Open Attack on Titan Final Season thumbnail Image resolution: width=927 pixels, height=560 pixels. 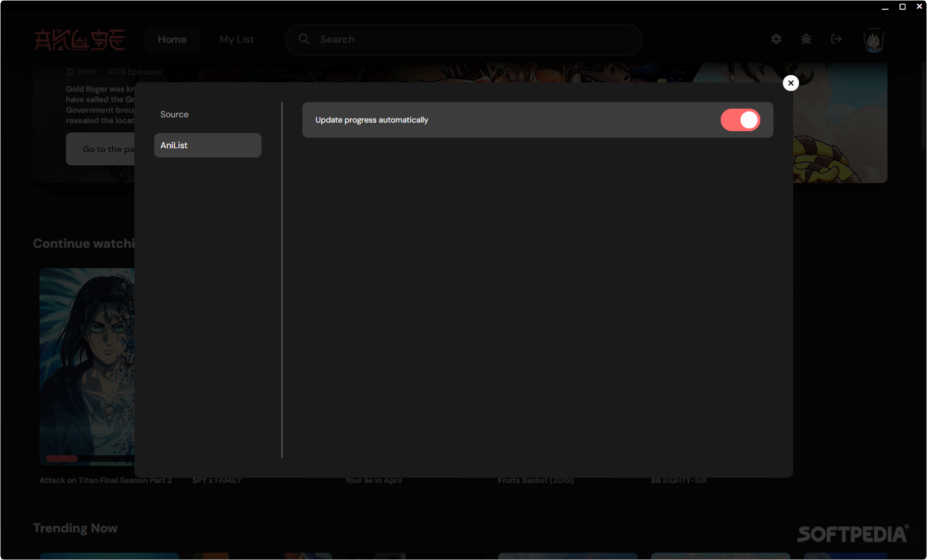[87, 367]
